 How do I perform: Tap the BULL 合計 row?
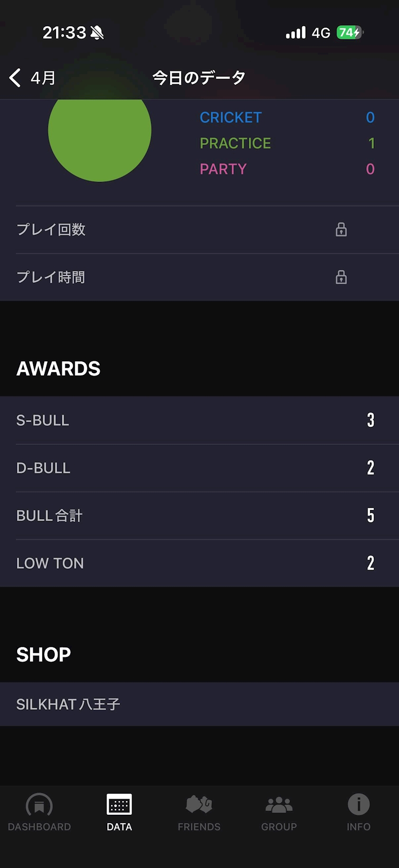tap(199, 515)
